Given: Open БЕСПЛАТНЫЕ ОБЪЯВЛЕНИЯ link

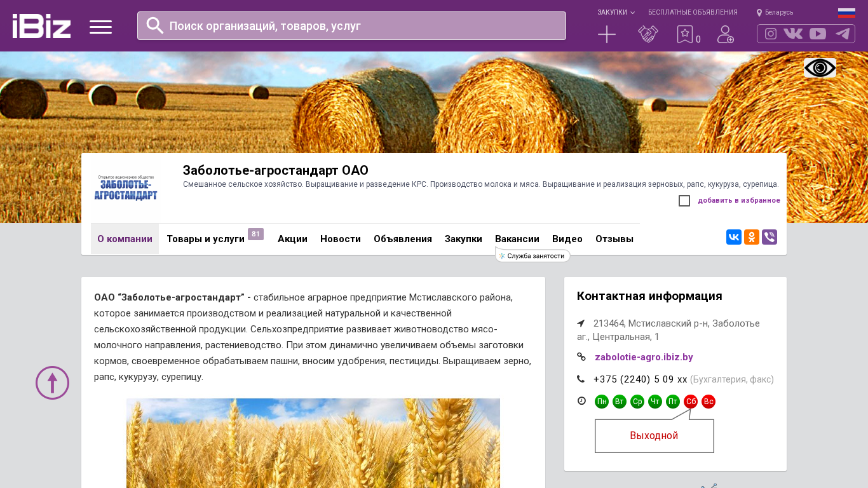Looking at the screenshot, I should click(693, 13).
